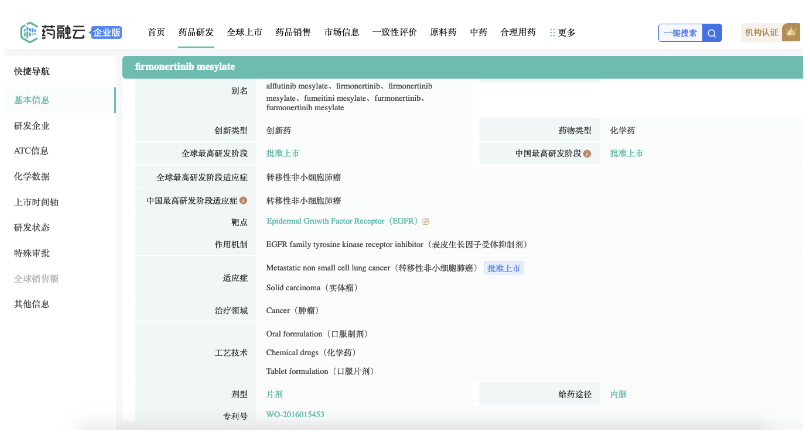
Task: Click the Epidermal Growth Factor Receptor link
Action: click(x=342, y=221)
